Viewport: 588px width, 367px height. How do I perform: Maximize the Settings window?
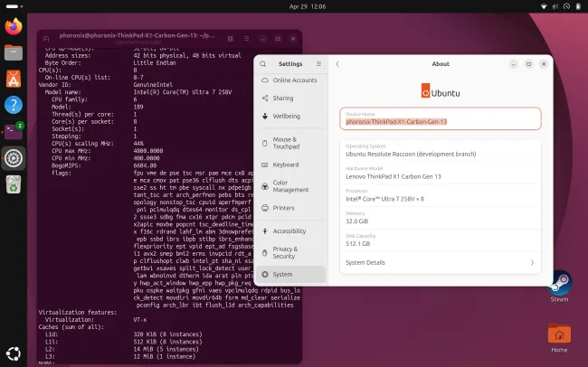[528, 64]
